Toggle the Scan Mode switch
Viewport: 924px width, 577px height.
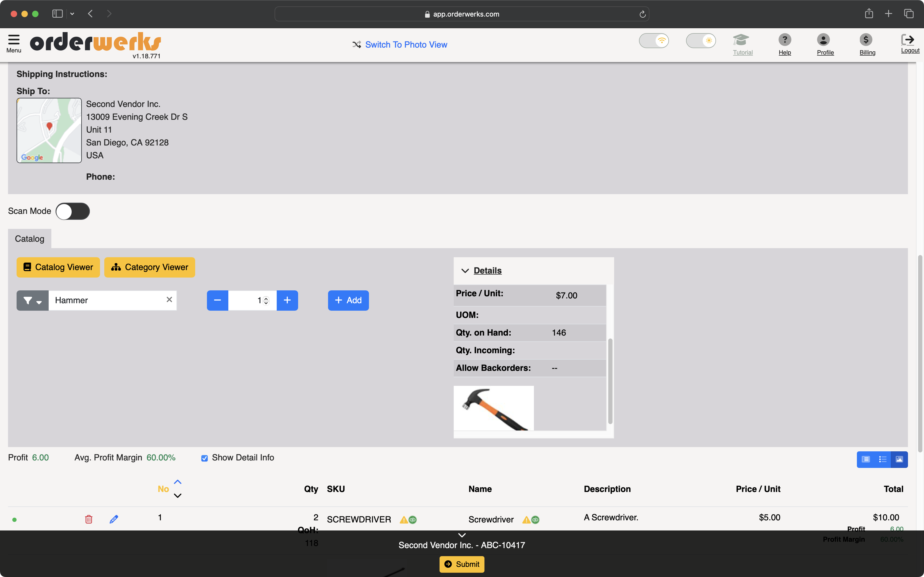[72, 211]
